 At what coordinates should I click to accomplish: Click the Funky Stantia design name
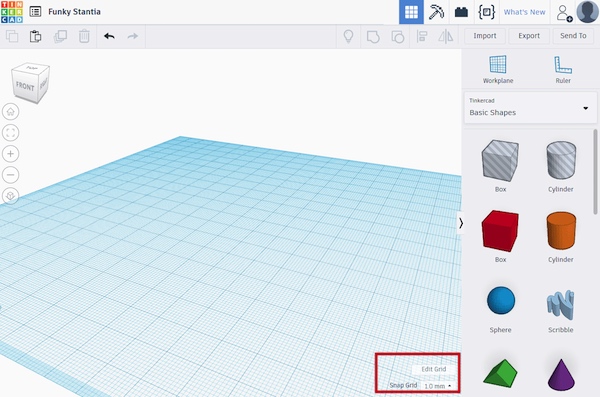click(74, 12)
